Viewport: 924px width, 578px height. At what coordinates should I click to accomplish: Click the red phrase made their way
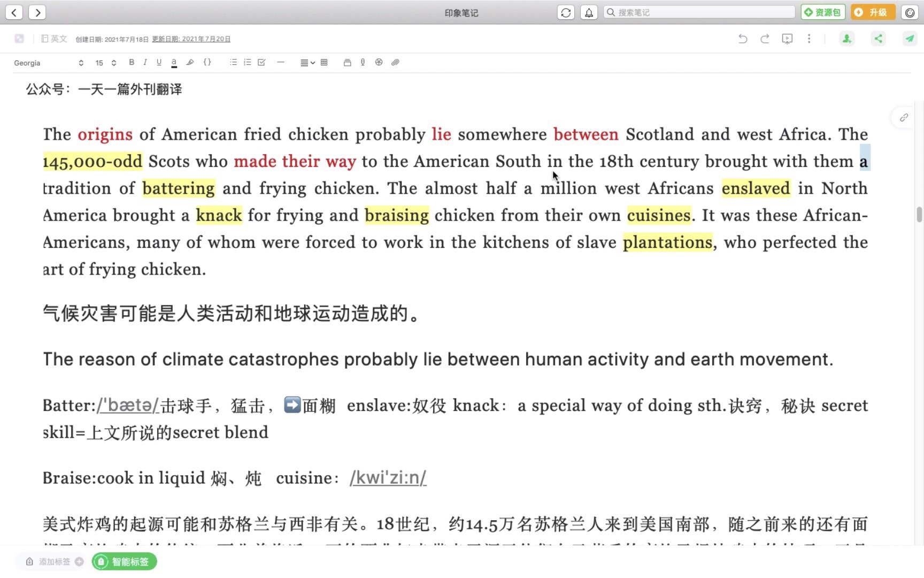295,161
